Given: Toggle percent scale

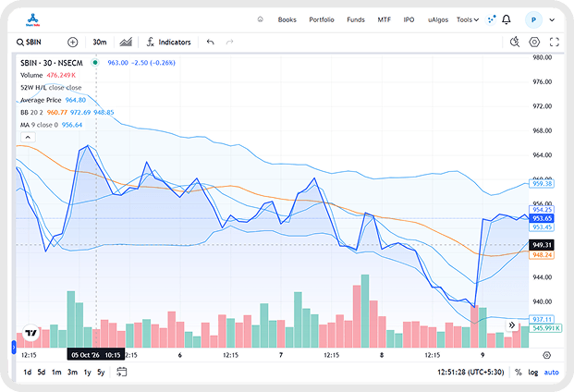Looking at the screenshot, I should coord(518,373).
